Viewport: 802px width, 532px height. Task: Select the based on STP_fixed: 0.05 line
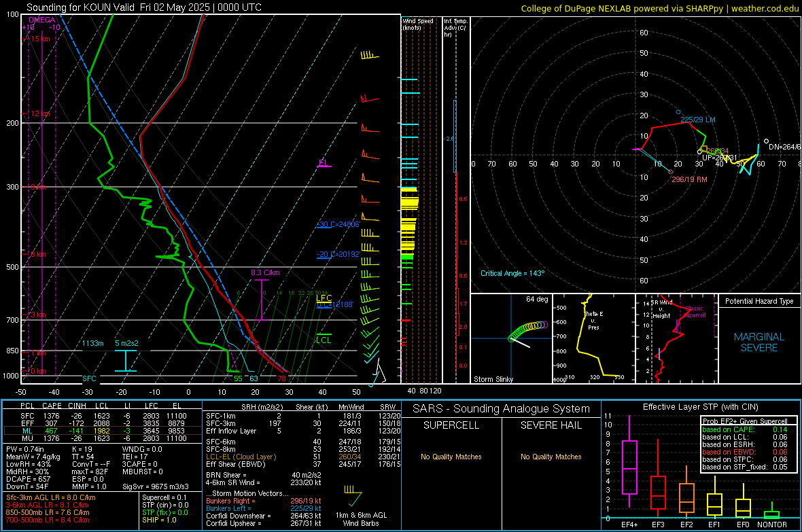tap(745, 467)
